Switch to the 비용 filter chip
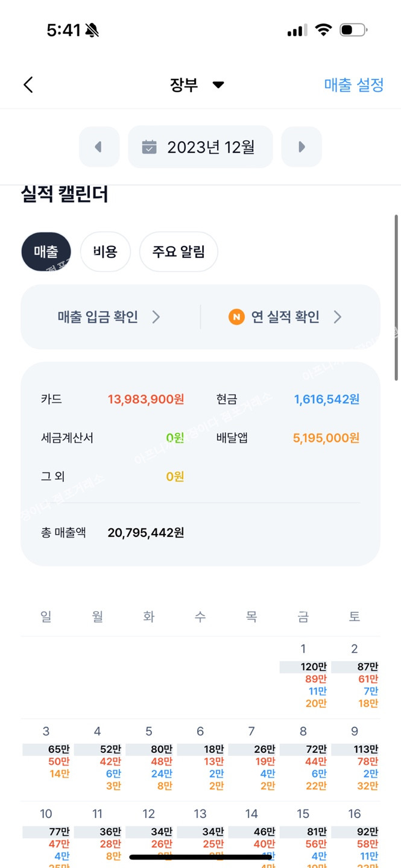 click(x=106, y=251)
